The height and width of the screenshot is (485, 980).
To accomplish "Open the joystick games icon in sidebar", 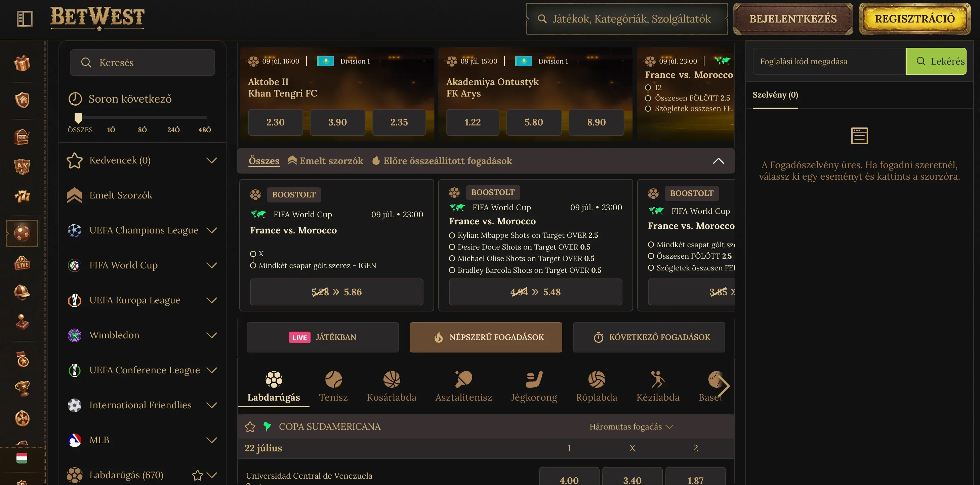I will pos(22,322).
